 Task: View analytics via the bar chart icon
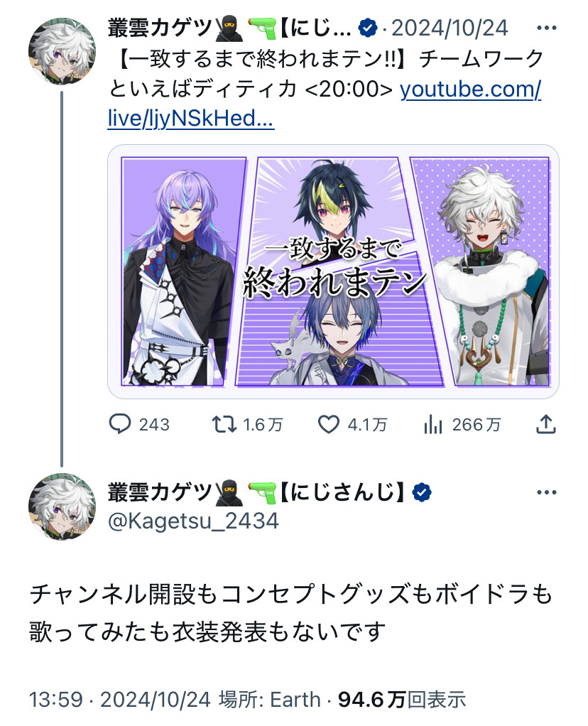[x=433, y=424]
